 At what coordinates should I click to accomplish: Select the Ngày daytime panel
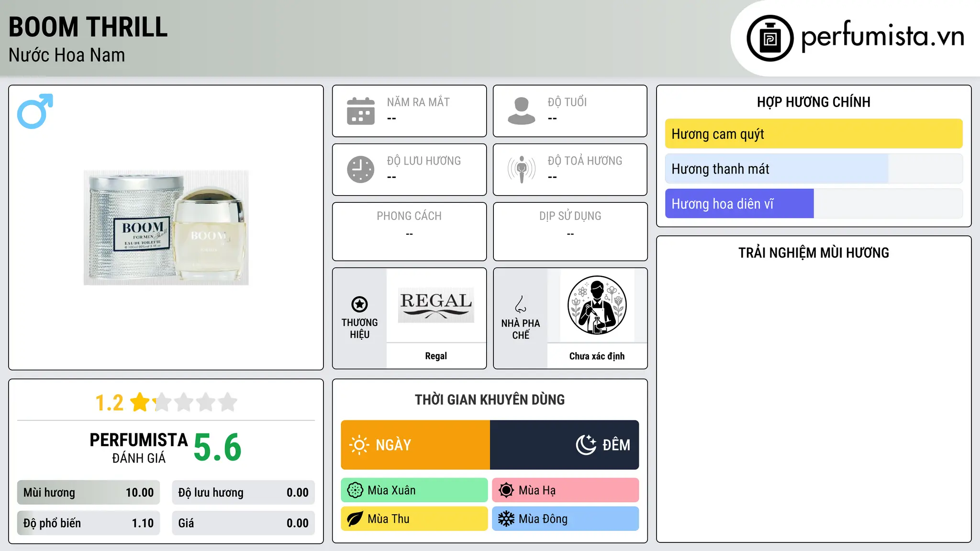[415, 445]
